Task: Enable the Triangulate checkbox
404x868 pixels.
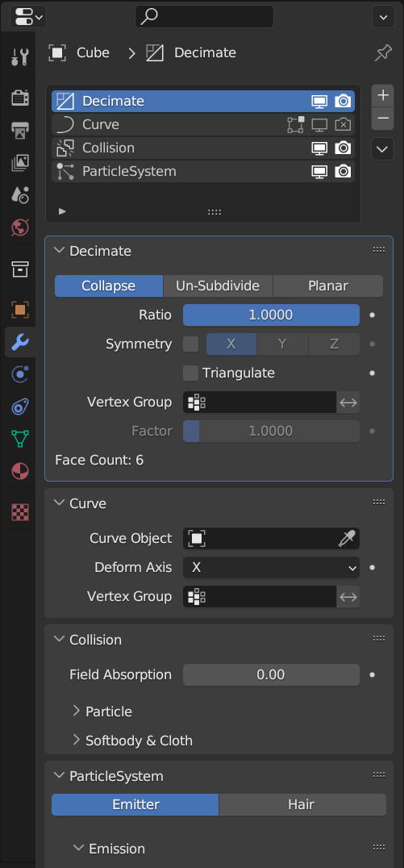Action: pyautogui.click(x=191, y=373)
